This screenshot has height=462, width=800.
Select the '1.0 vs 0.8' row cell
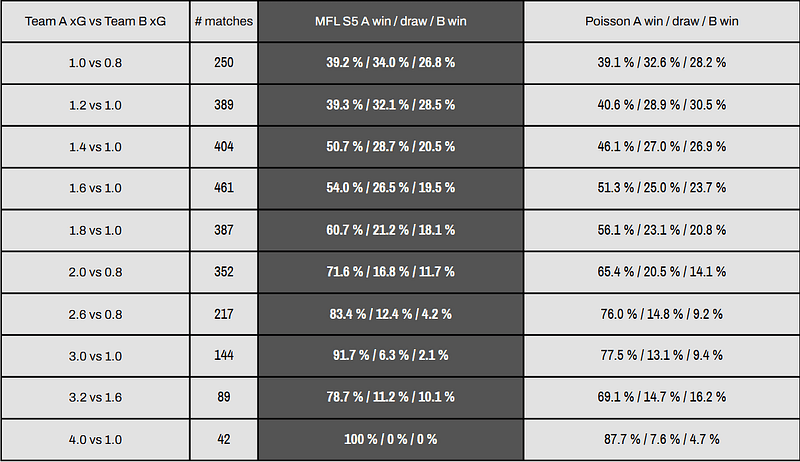tap(96, 63)
